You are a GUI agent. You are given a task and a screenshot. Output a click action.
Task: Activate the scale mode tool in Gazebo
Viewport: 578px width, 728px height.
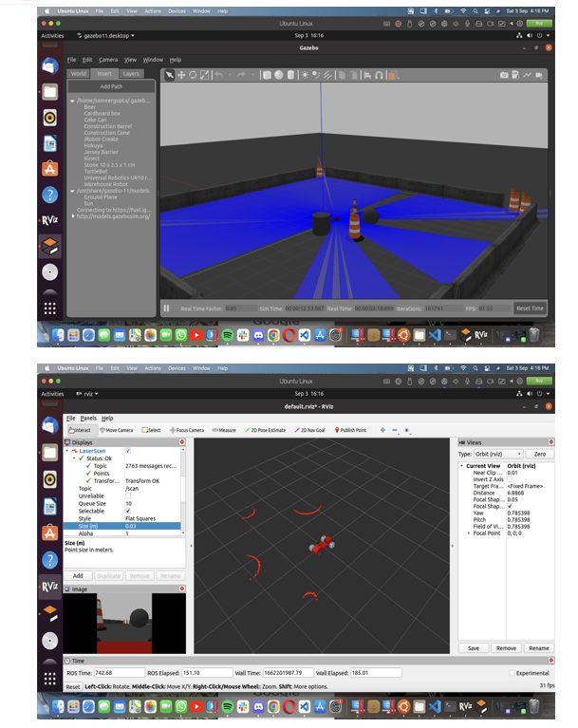click(x=204, y=75)
